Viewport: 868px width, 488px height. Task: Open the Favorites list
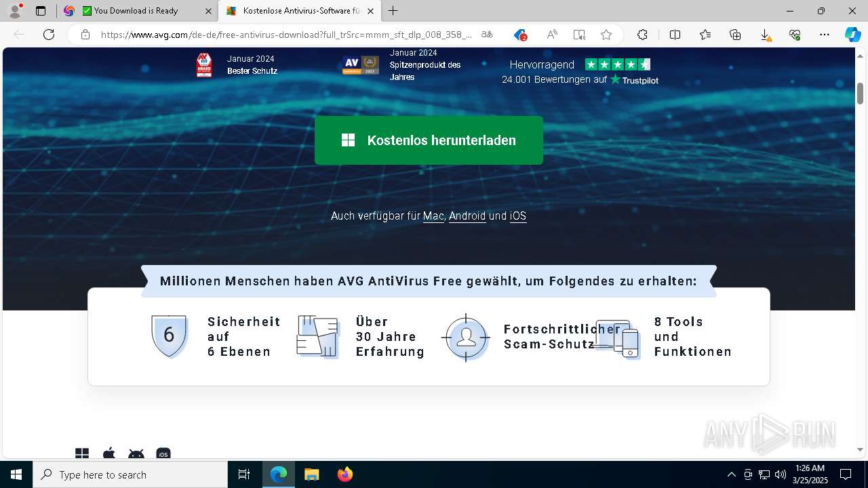(x=705, y=35)
